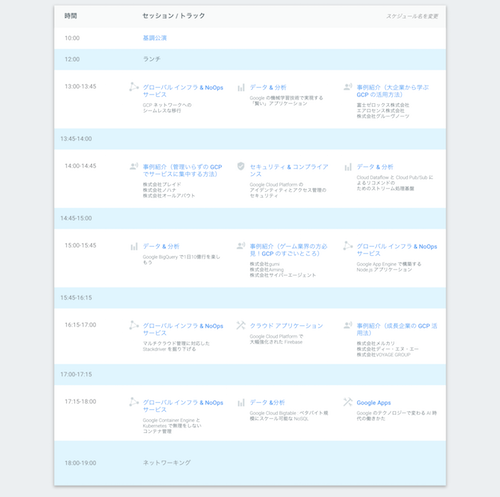500x497 pixels.
Task: Select the 14:45-15:00 break row time
Action: [76, 218]
